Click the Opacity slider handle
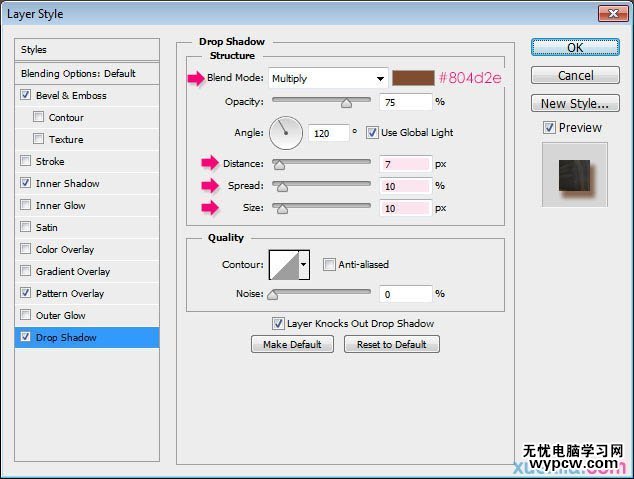 point(346,103)
